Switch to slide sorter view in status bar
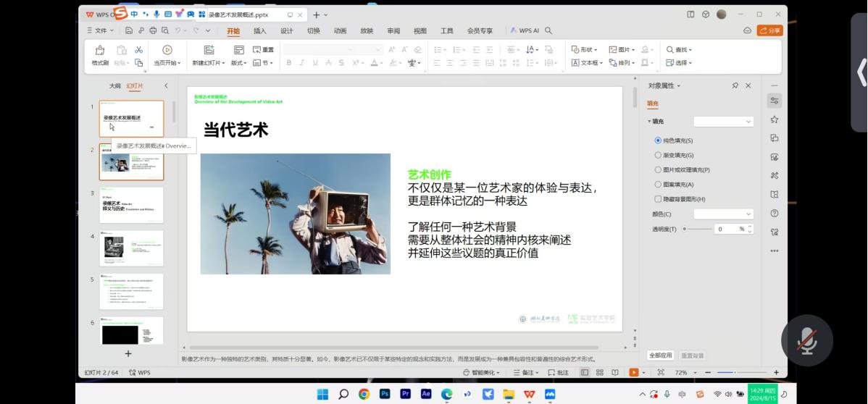The height and width of the screenshot is (404, 868). coord(600,372)
